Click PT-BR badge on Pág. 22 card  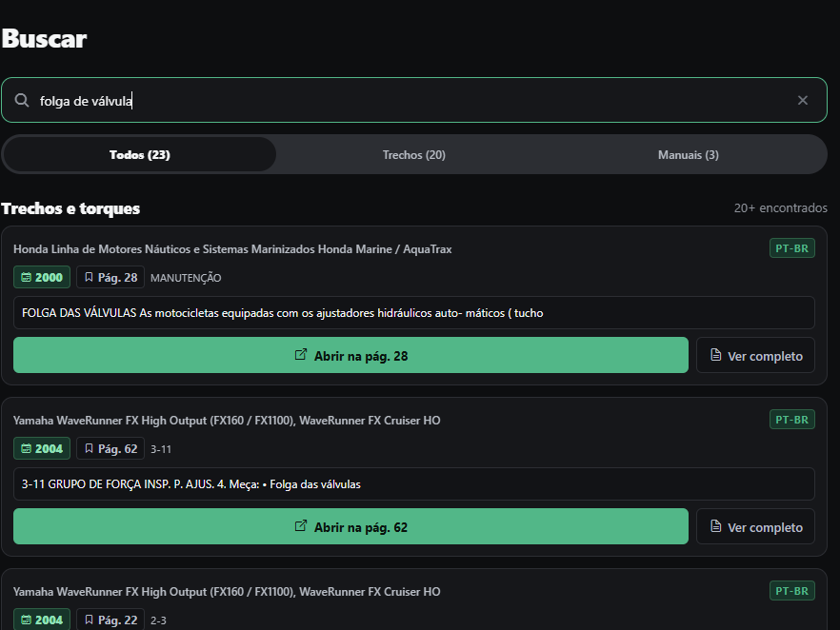click(792, 591)
